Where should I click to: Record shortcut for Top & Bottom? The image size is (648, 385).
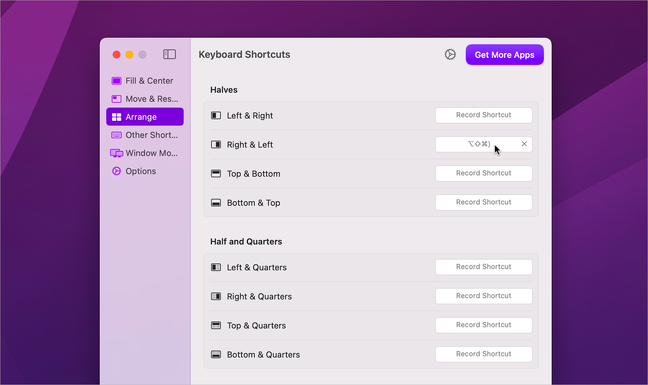(484, 173)
